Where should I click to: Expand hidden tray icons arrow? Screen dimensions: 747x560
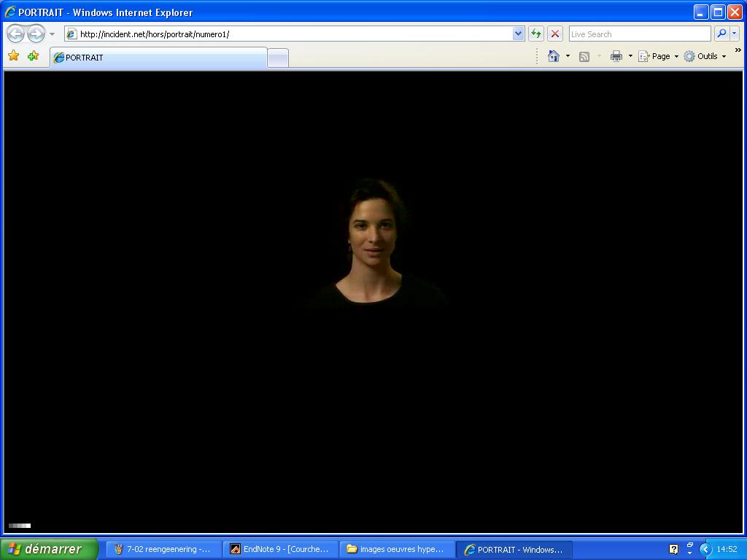click(x=705, y=549)
